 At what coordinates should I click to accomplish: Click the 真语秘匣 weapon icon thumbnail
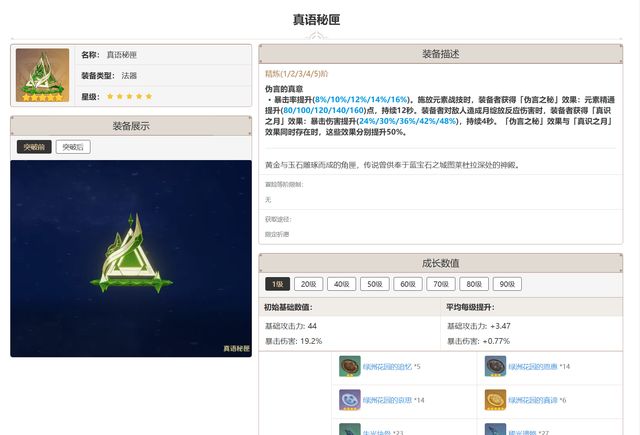point(42,75)
